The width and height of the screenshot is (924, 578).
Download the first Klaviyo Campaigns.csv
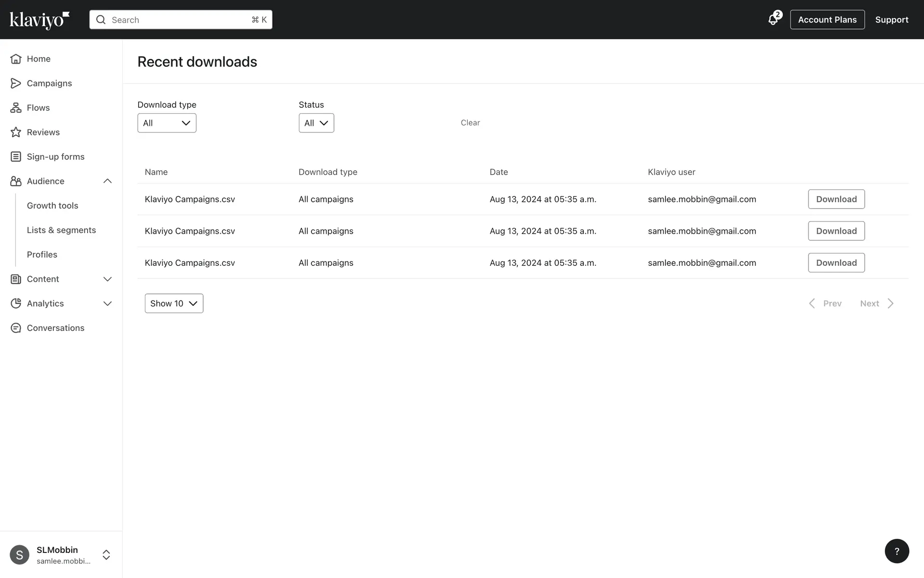point(836,199)
